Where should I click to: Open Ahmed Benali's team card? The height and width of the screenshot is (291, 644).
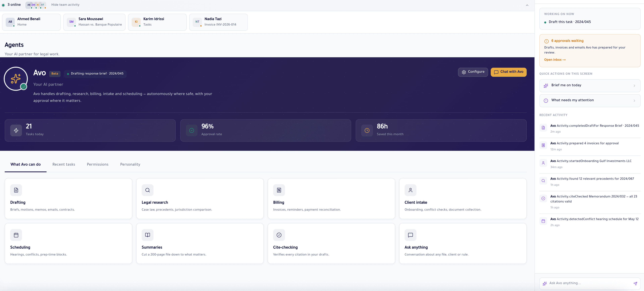(x=31, y=22)
